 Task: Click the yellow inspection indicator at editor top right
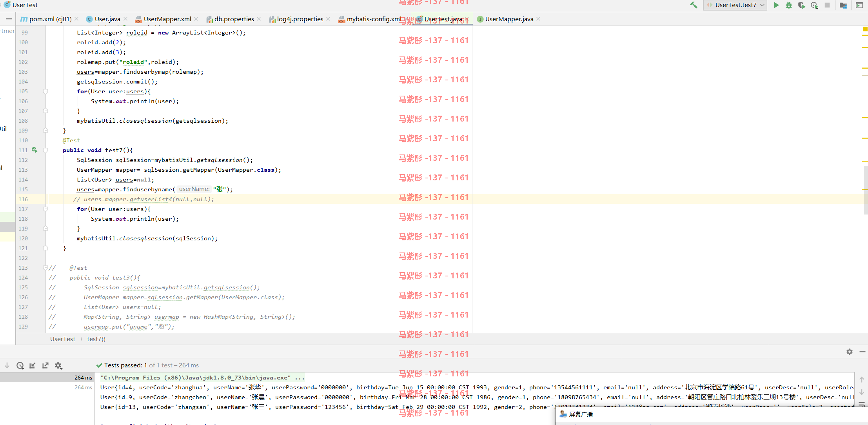(x=865, y=29)
